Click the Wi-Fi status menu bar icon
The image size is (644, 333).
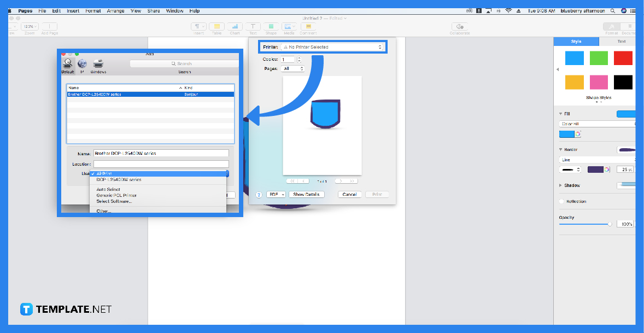point(508,11)
